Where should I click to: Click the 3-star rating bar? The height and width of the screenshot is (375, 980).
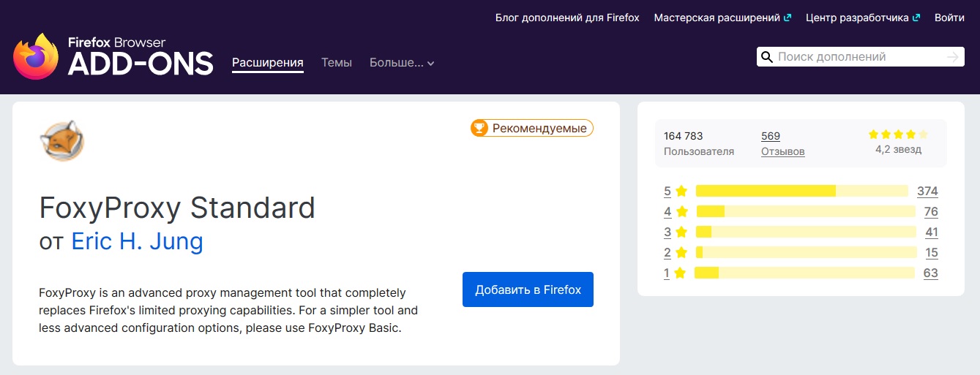(806, 232)
